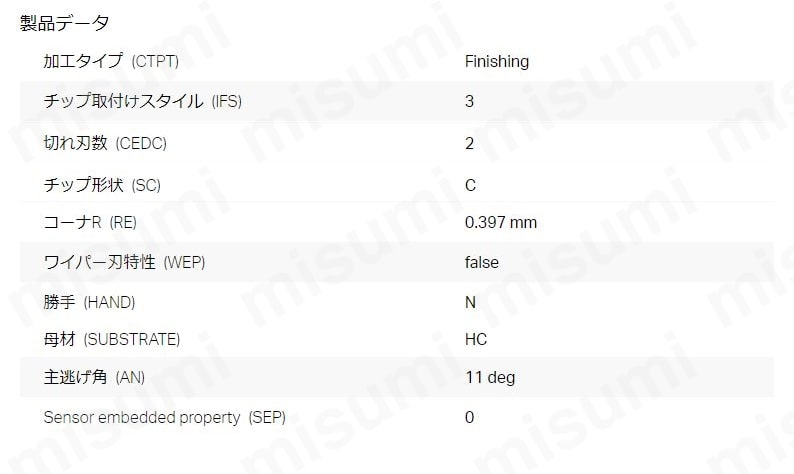
Task: Click the HAND value N
Action: [470, 302]
